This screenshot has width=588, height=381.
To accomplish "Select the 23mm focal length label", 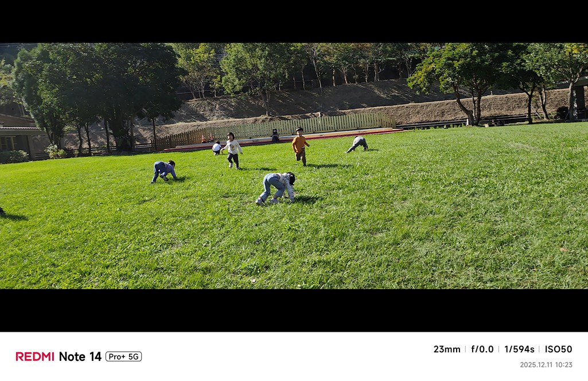I will click(x=447, y=349).
